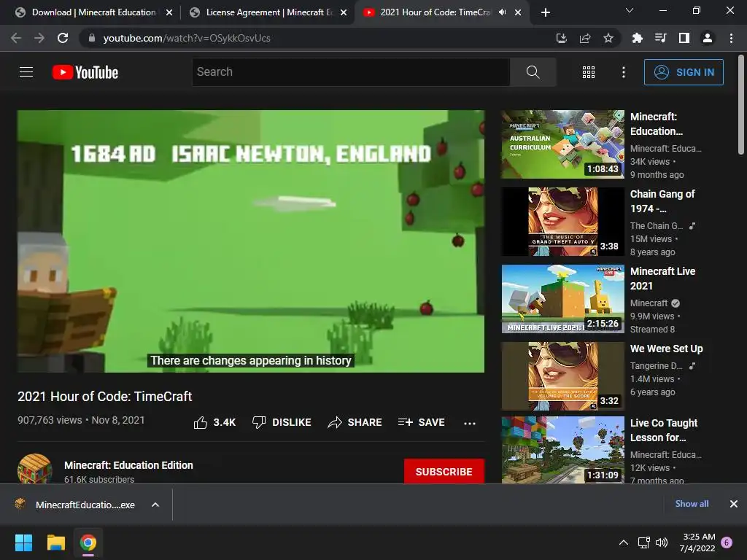The height and width of the screenshot is (560, 747).
Task: Close the Download Minecraft Education tab
Action: pos(169,13)
